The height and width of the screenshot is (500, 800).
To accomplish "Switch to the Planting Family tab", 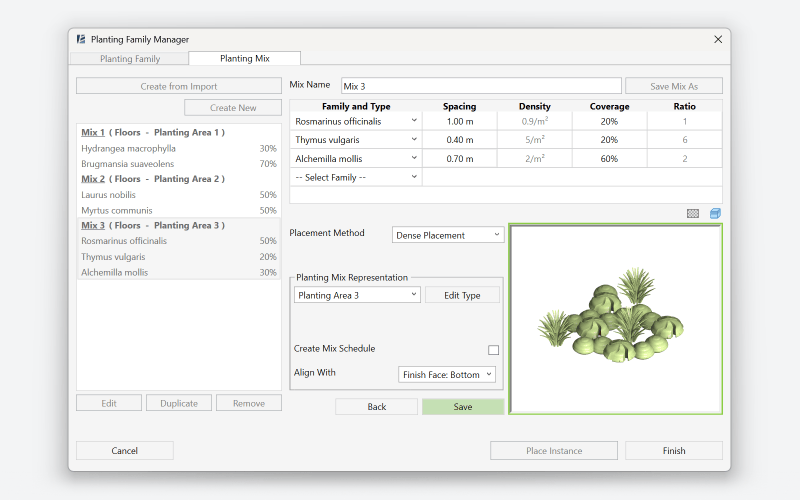I will click(x=130, y=59).
